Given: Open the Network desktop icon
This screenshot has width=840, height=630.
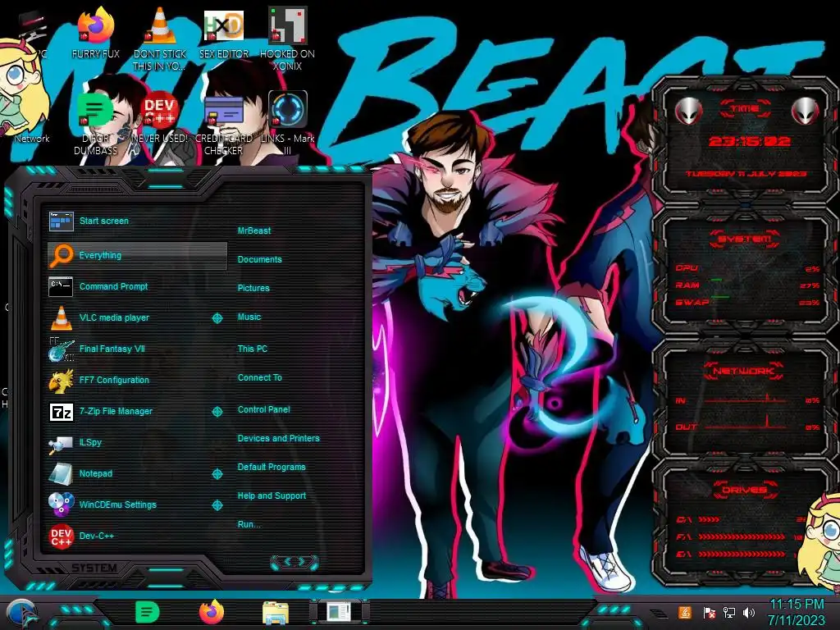Looking at the screenshot, I should pos(32,138).
